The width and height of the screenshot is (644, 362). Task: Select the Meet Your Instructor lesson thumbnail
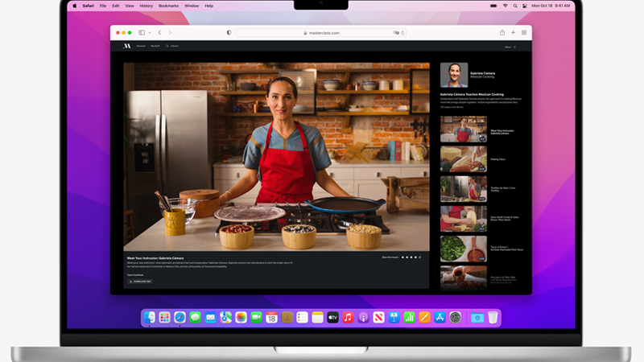pos(464,130)
